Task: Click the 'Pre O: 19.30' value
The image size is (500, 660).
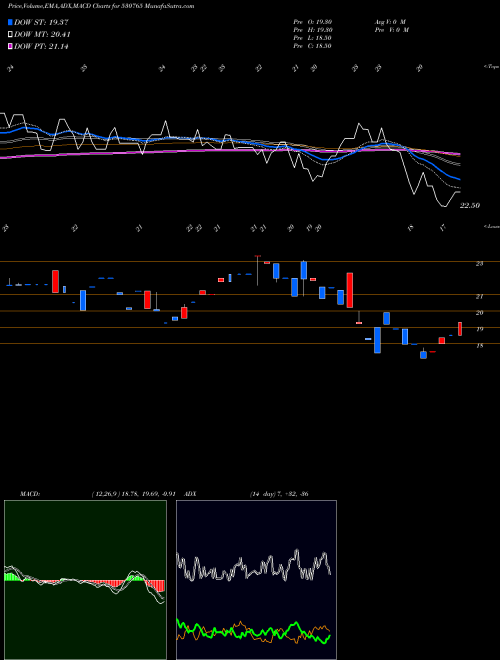Action: tap(313, 22)
